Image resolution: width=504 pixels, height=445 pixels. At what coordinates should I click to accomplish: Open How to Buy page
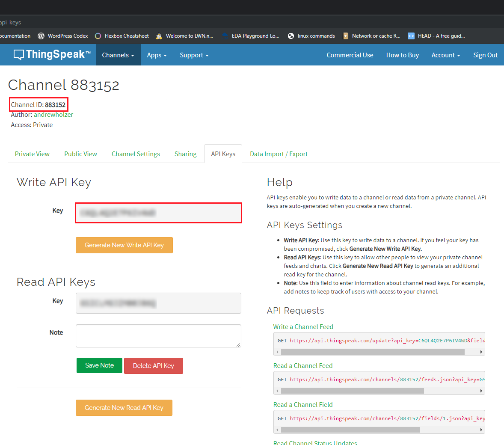pyautogui.click(x=403, y=55)
